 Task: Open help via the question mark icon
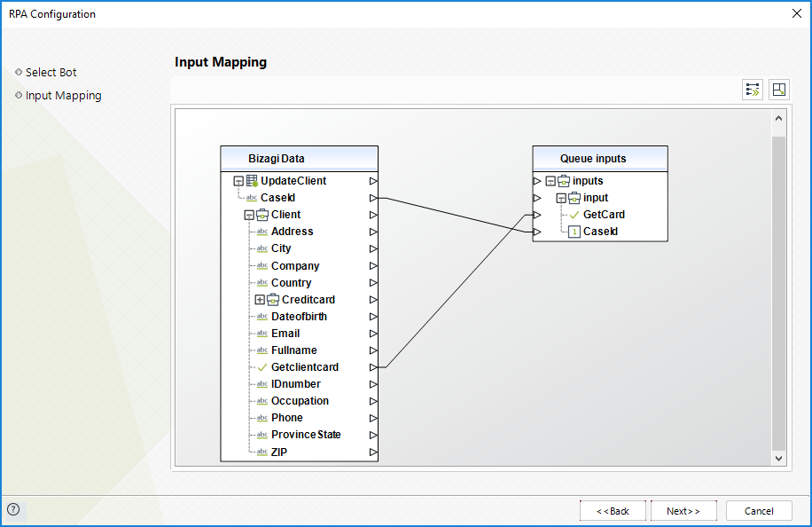tap(13, 509)
